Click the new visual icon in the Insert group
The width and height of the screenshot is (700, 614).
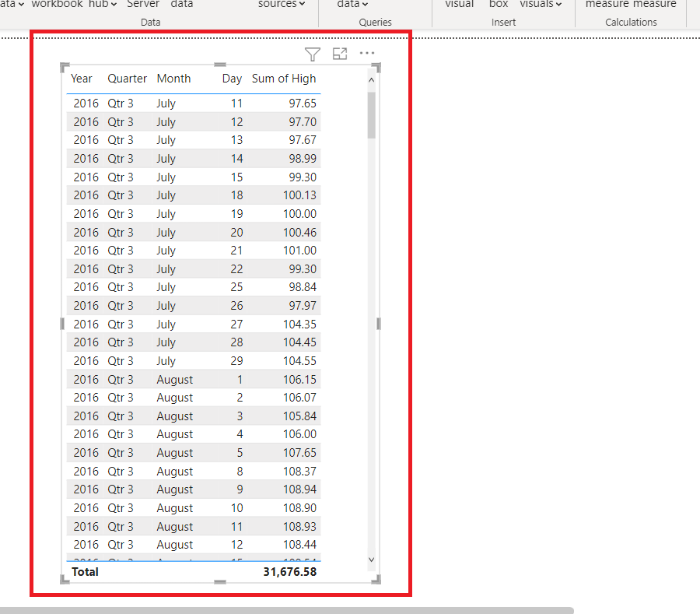pyautogui.click(x=459, y=5)
